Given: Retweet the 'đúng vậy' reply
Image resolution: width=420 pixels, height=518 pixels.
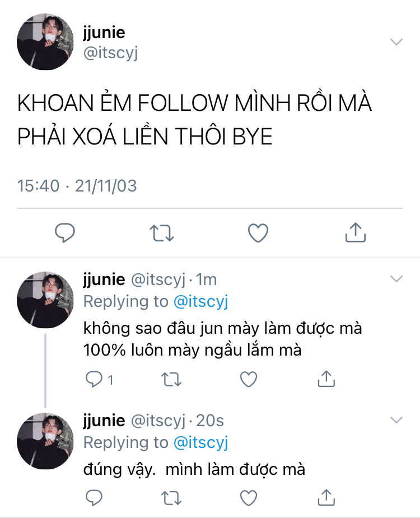Looking at the screenshot, I should [x=171, y=498].
